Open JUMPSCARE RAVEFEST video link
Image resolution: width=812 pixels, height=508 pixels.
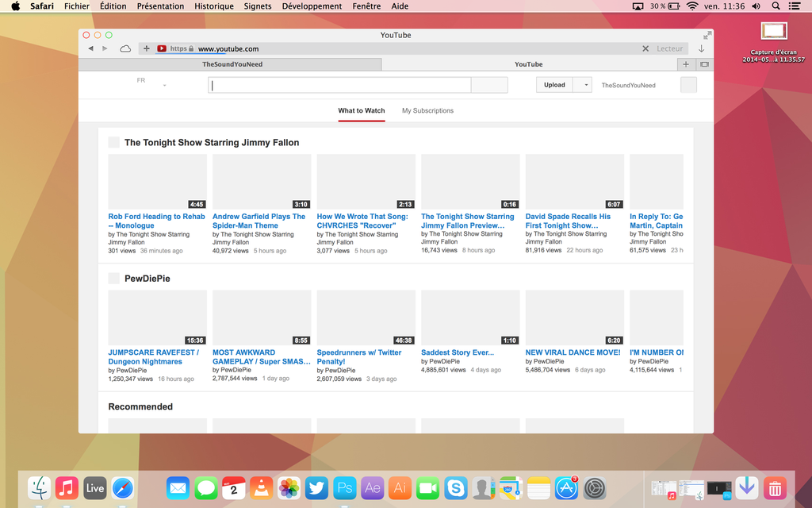point(153,356)
